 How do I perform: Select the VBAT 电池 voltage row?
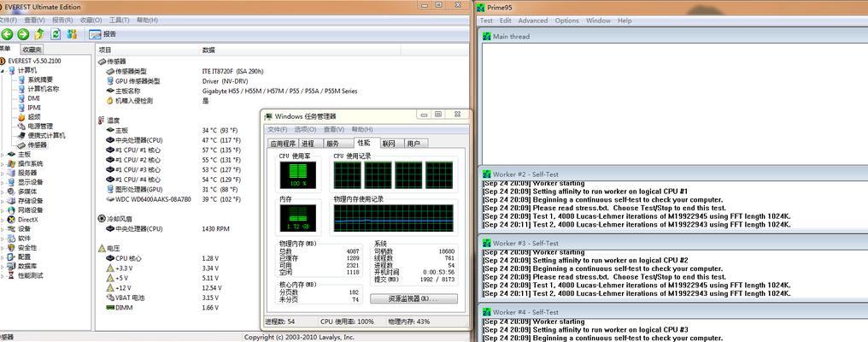point(177,298)
